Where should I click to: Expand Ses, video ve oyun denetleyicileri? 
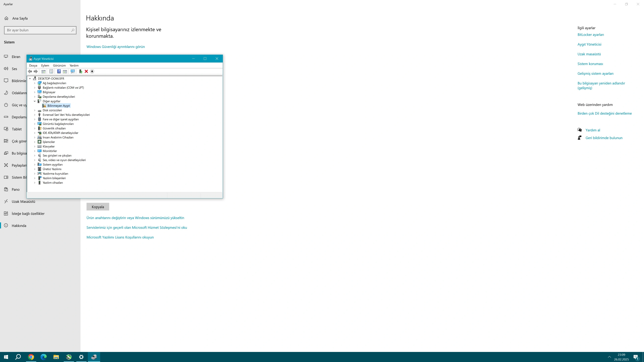(x=35, y=160)
